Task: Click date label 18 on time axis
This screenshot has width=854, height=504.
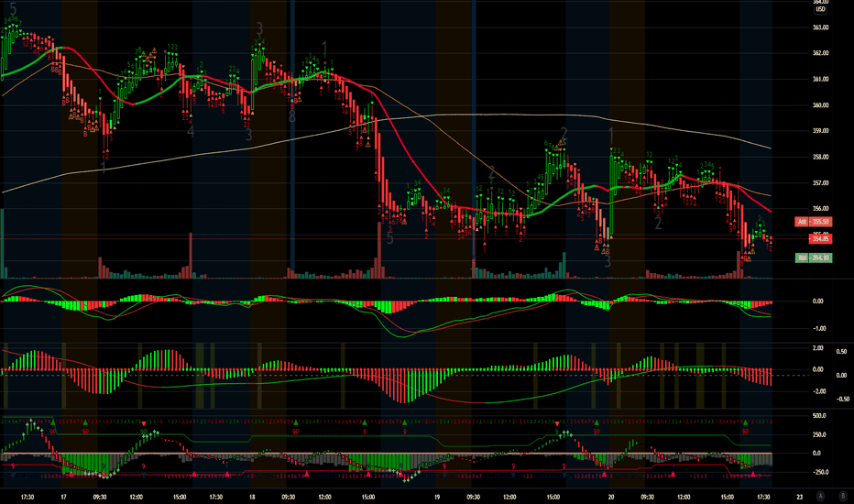Action: point(252,497)
